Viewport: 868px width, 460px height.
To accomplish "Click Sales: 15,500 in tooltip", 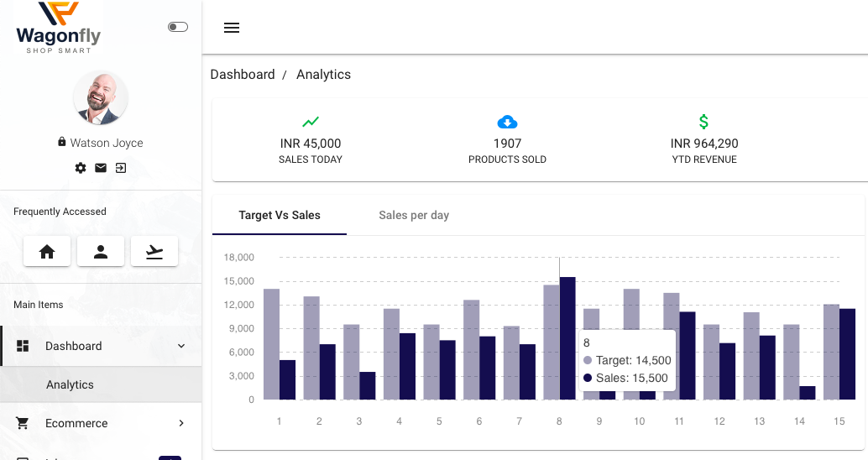I will pos(631,378).
